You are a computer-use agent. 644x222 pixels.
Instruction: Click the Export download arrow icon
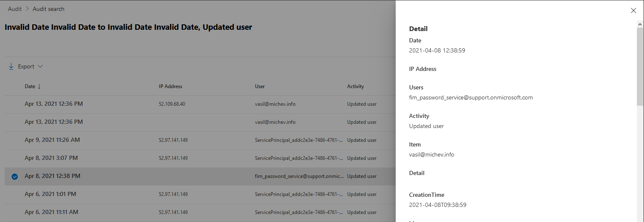click(11, 66)
